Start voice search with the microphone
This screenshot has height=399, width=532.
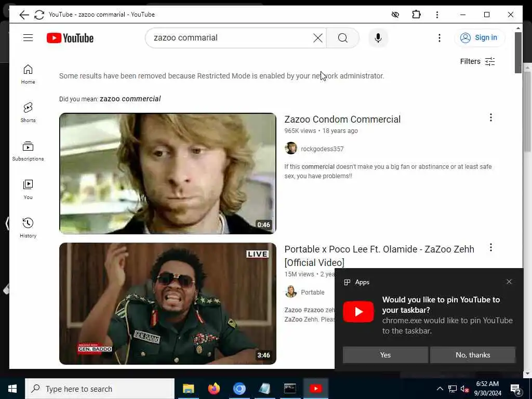point(378,38)
